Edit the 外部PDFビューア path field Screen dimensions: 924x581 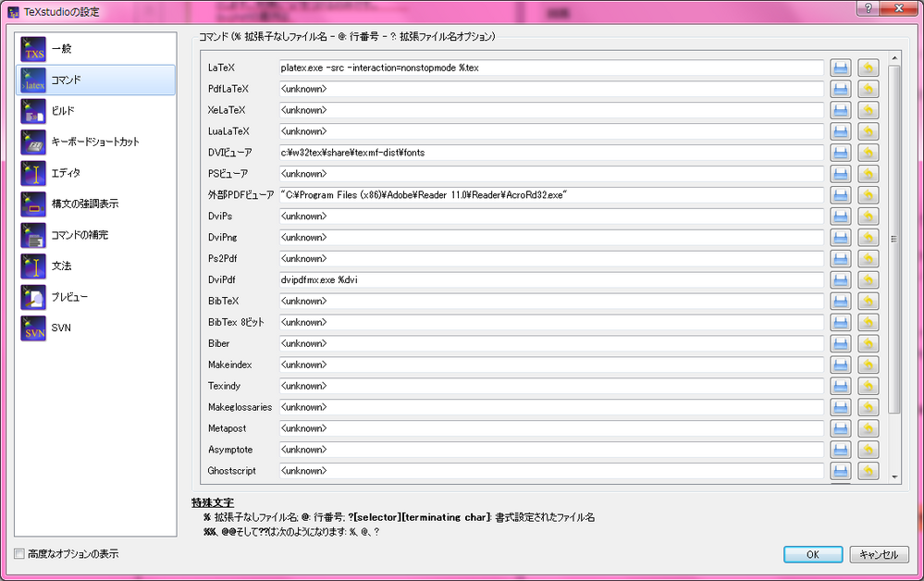pos(551,195)
